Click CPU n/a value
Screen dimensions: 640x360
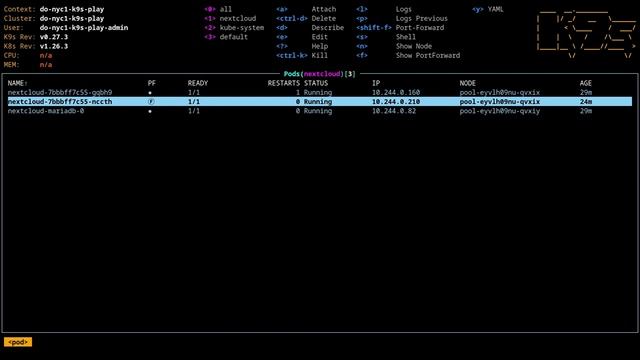coord(46,56)
